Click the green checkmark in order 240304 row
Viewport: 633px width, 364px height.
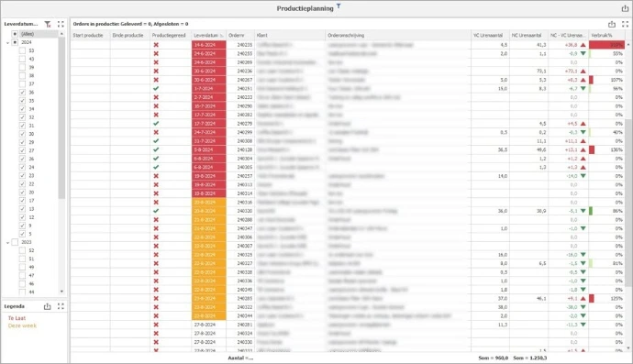(156, 159)
